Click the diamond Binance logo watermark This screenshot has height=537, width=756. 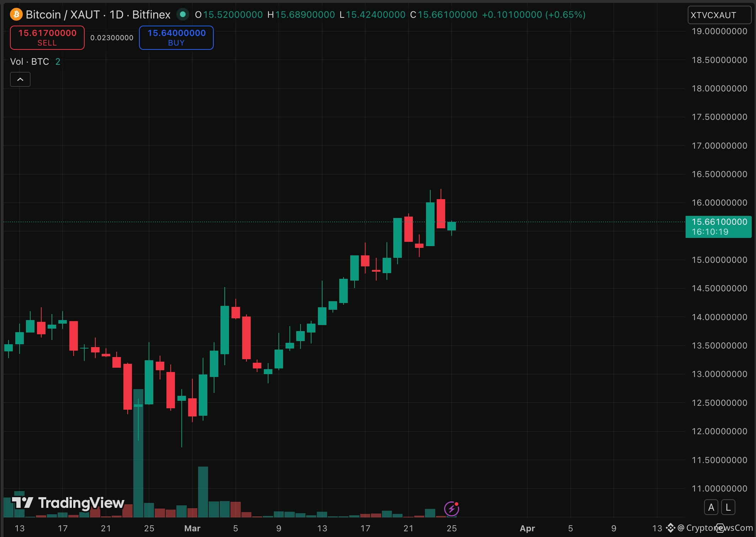click(x=671, y=527)
